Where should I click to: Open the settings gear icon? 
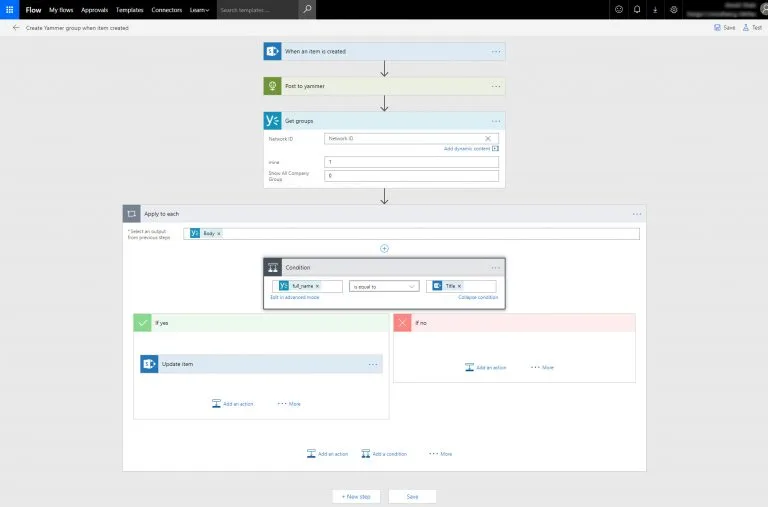tap(673, 9)
